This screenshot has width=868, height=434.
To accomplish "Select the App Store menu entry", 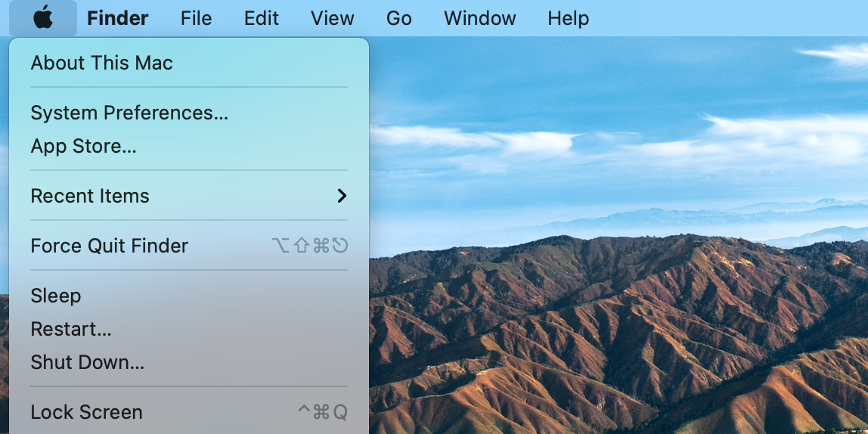I will [x=83, y=146].
